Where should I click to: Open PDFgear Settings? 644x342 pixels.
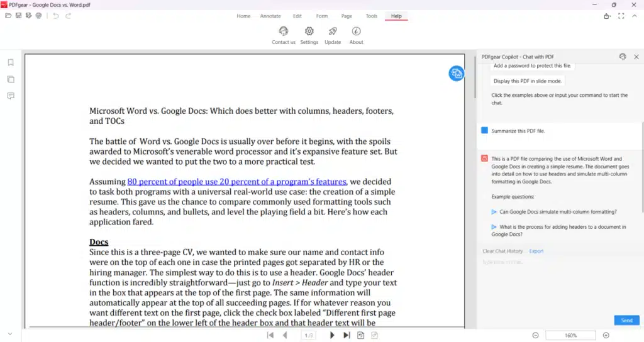[309, 35]
